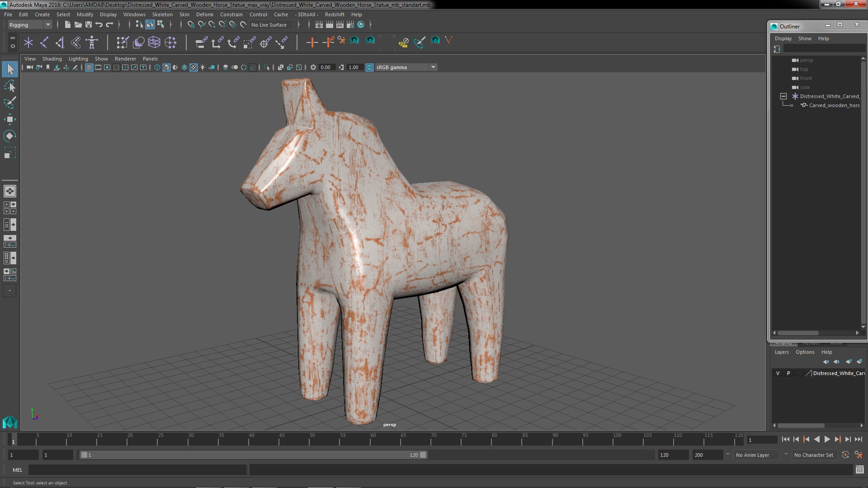
Task: Open the Outliner Display menu
Action: [x=783, y=38]
